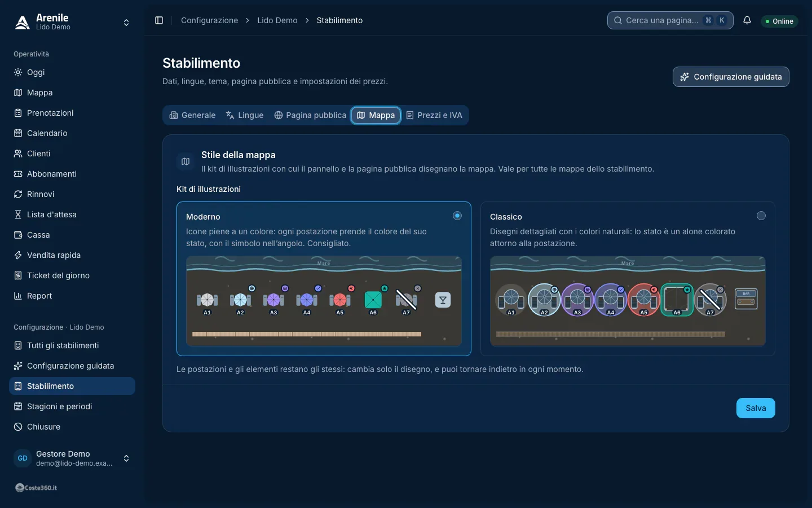Toggle the sidebar panel icon

click(159, 20)
